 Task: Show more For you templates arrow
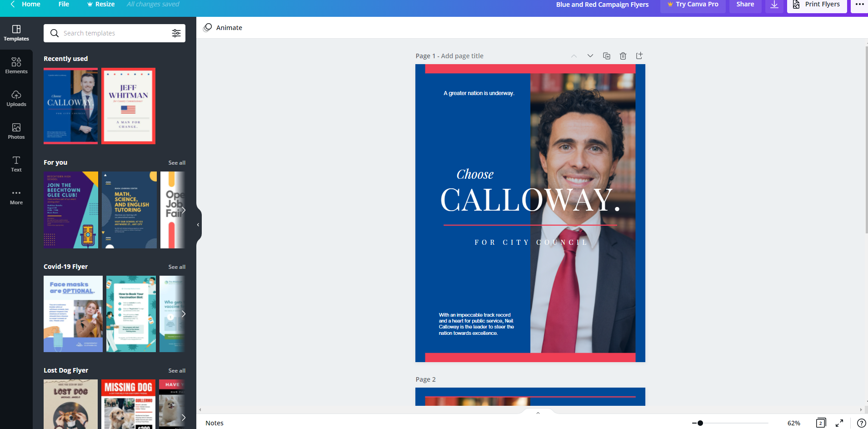click(x=183, y=210)
